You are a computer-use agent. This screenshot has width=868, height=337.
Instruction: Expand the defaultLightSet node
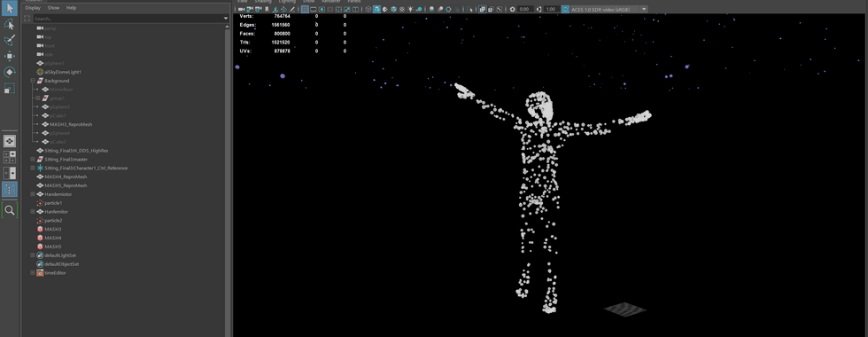point(33,255)
